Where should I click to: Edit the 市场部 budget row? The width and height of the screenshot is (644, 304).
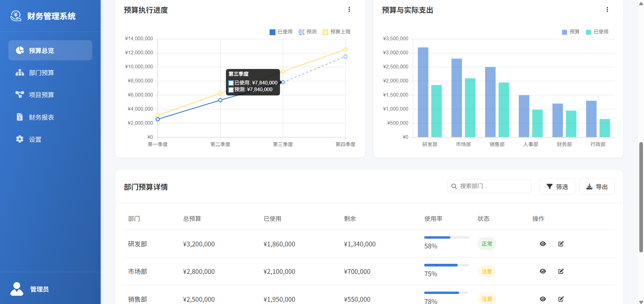(561, 271)
